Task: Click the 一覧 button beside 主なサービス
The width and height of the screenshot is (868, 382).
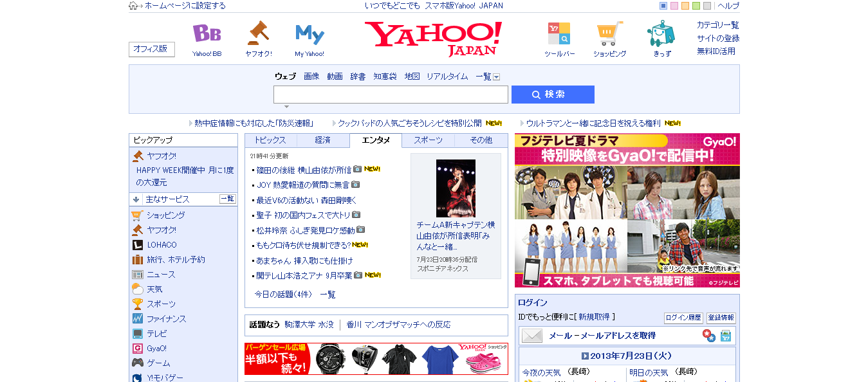Action: pos(228,199)
